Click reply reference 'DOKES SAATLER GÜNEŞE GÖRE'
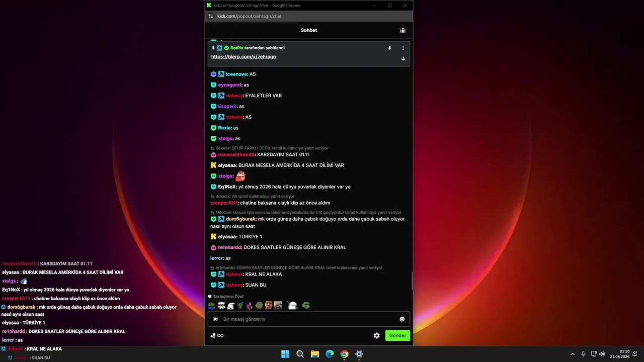644x362 pixels. click(x=296, y=268)
